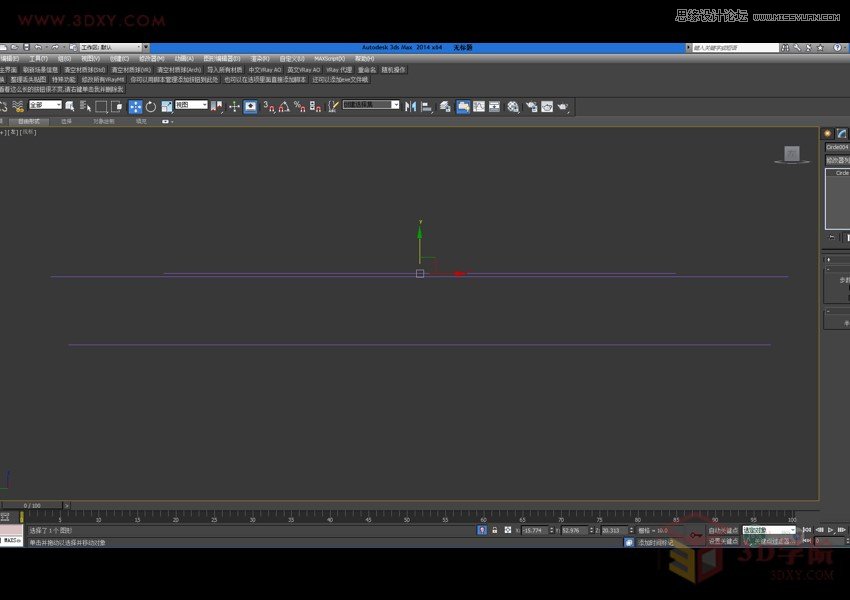Open the 工具(T) menu

(x=38, y=58)
